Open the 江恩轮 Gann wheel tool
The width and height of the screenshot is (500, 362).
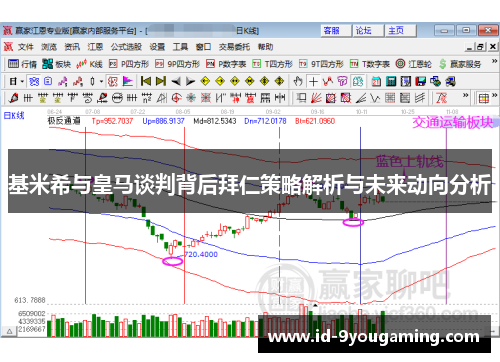[414, 64]
